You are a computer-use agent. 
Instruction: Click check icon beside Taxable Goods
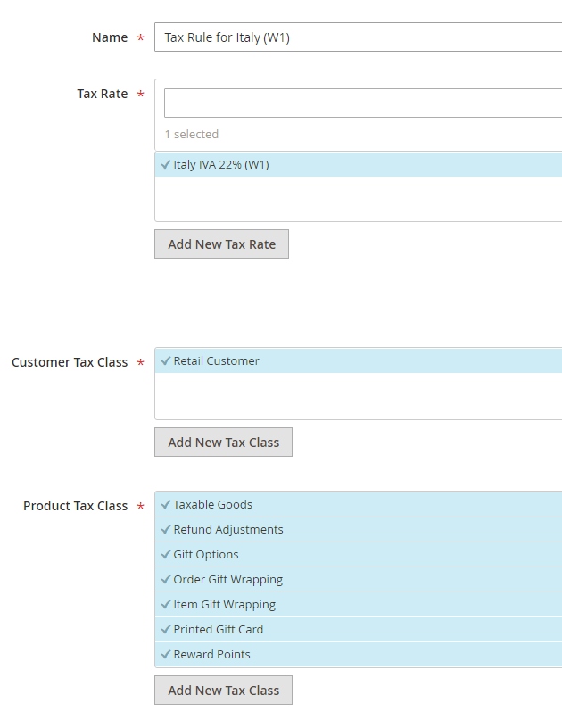[166, 504]
